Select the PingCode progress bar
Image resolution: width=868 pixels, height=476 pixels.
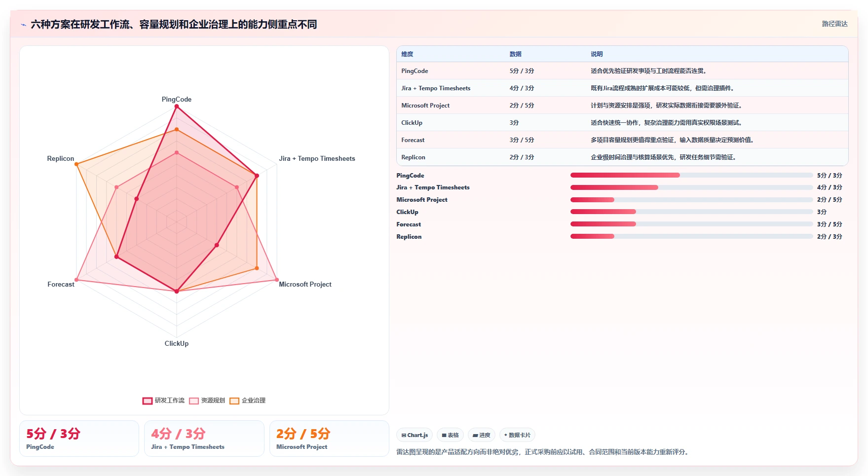click(x=691, y=175)
